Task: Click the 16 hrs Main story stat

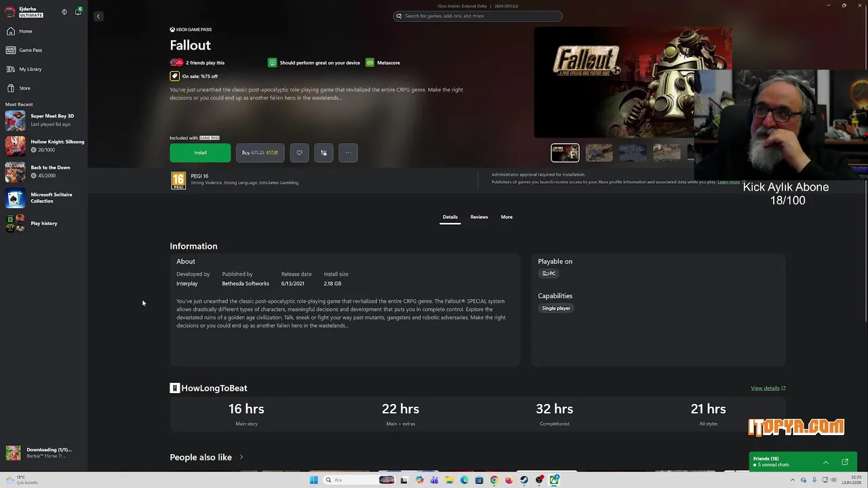Action: [246, 414]
